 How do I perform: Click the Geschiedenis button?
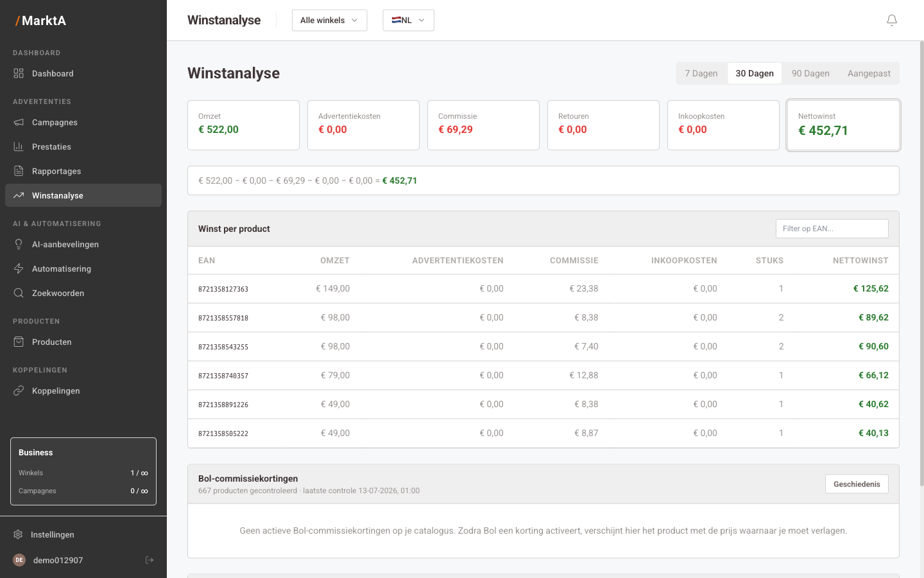[857, 484]
